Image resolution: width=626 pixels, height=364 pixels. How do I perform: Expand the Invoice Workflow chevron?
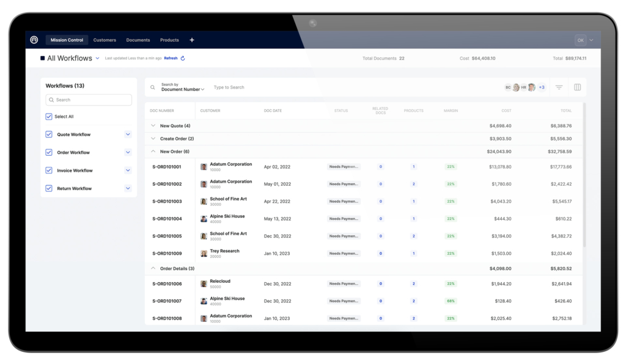[x=128, y=170]
